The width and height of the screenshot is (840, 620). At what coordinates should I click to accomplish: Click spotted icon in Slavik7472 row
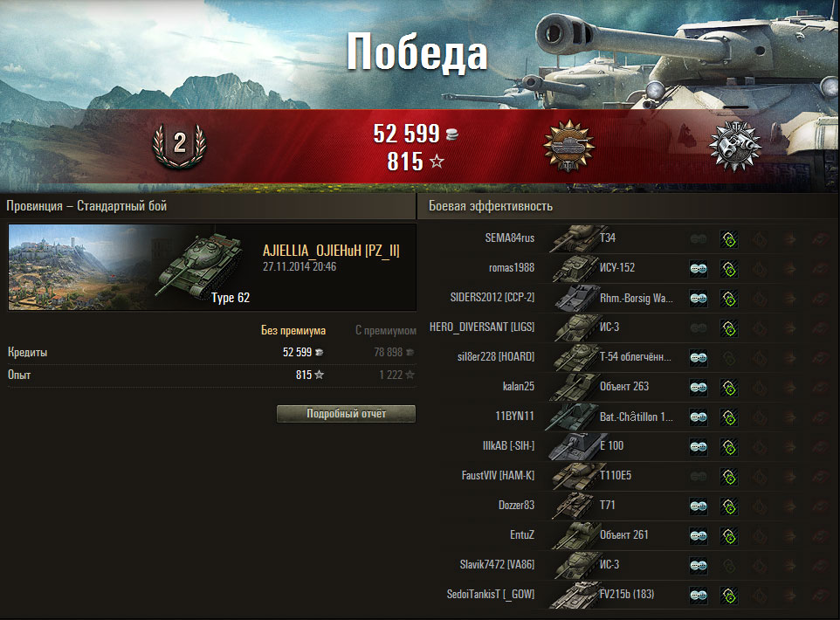pyautogui.click(x=698, y=565)
